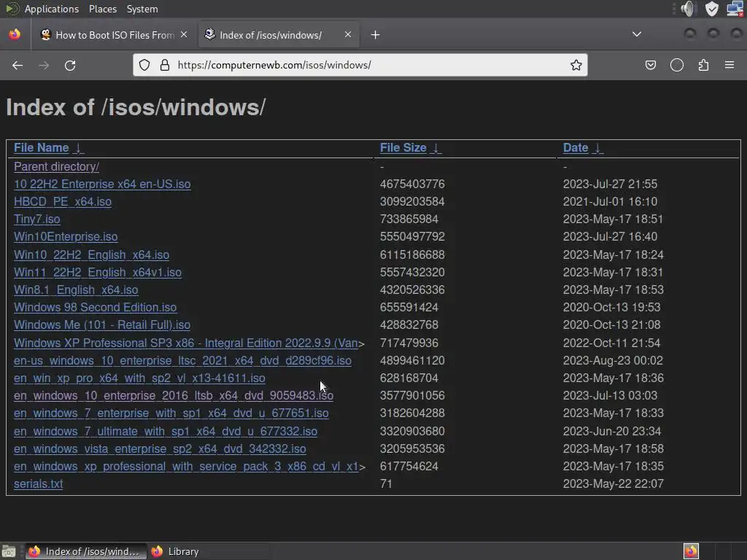Open tracking protection shield in address bar
The height and width of the screenshot is (560, 747).
(x=144, y=65)
